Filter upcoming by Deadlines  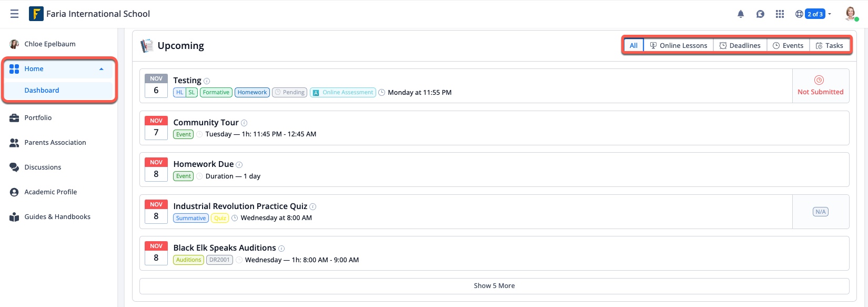[740, 46]
